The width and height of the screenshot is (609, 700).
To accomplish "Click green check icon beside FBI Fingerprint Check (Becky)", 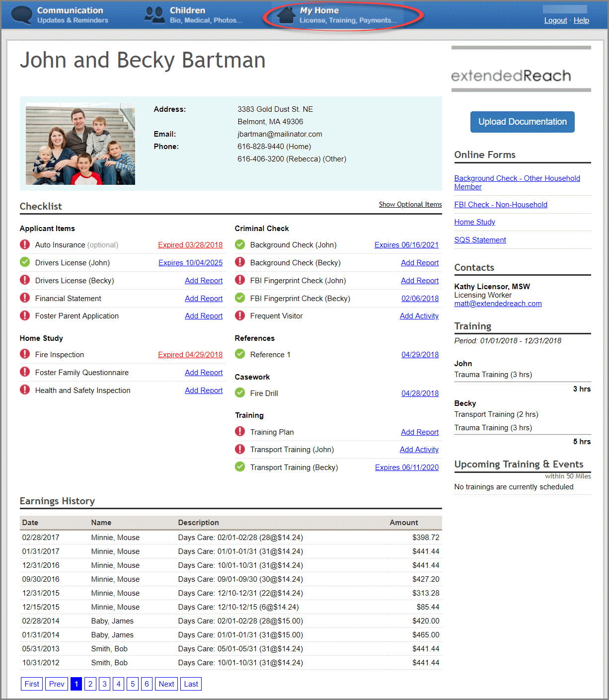I will pos(240,298).
